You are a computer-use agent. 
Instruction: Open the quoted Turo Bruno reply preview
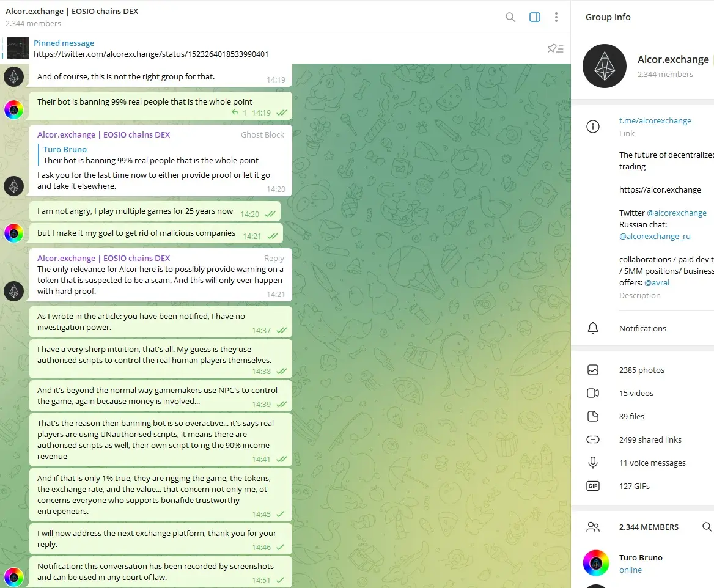pos(161,155)
